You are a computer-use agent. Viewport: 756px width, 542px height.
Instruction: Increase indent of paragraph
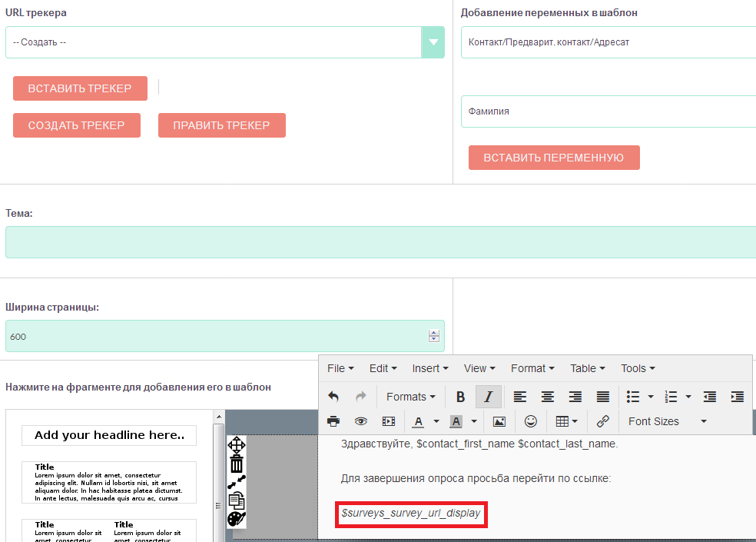[738, 397]
